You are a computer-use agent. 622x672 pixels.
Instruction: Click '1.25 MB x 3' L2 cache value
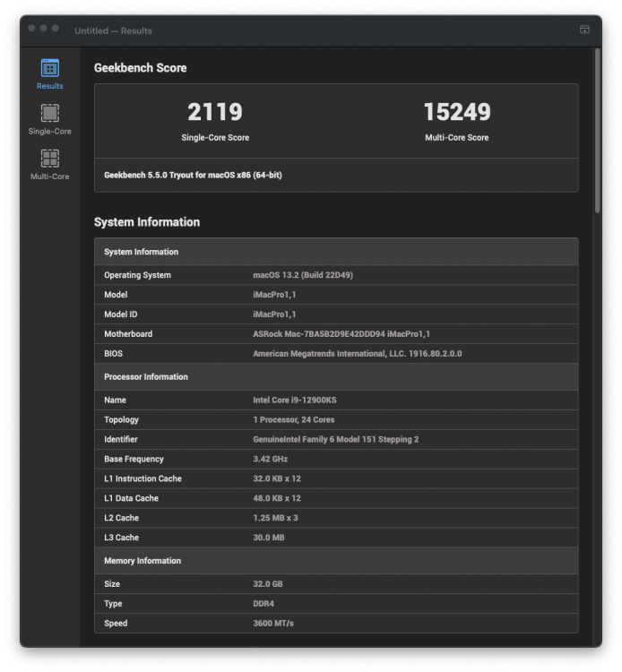275,518
